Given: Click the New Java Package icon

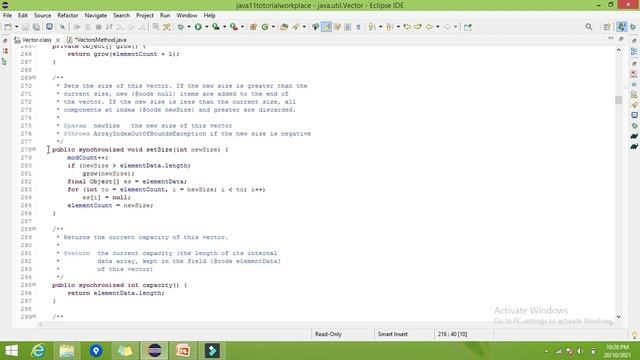Looking at the screenshot, I should coord(253,27).
